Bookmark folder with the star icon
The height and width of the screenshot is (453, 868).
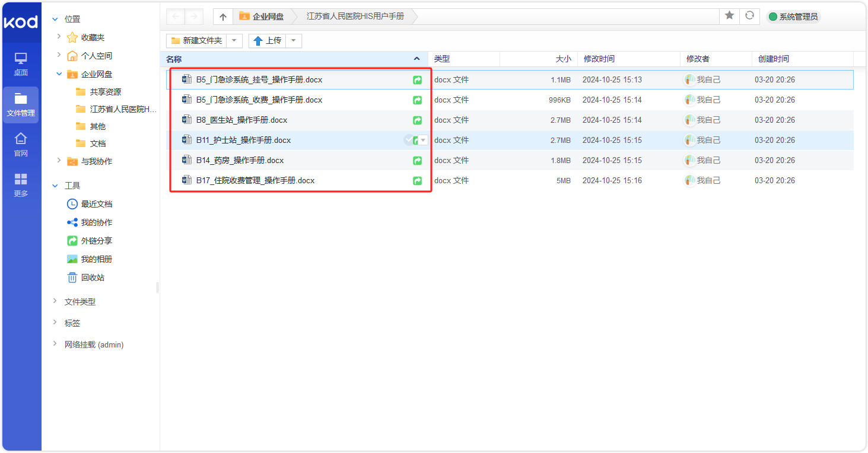[729, 16]
